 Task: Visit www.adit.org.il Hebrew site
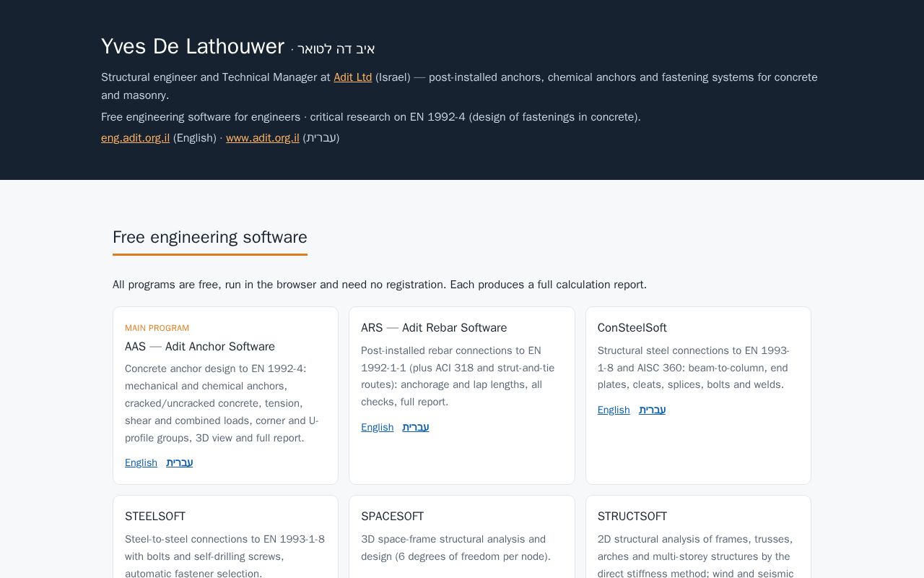pos(262,138)
